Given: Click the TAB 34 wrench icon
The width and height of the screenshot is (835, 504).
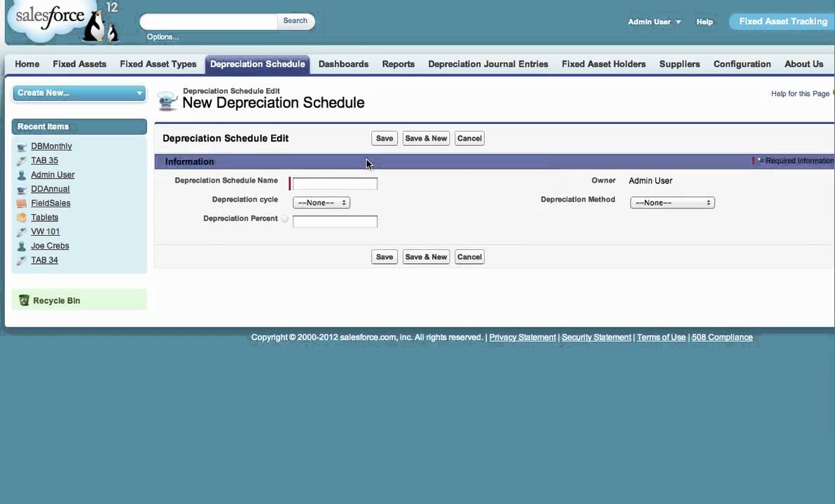Looking at the screenshot, I should coord(21,261).
